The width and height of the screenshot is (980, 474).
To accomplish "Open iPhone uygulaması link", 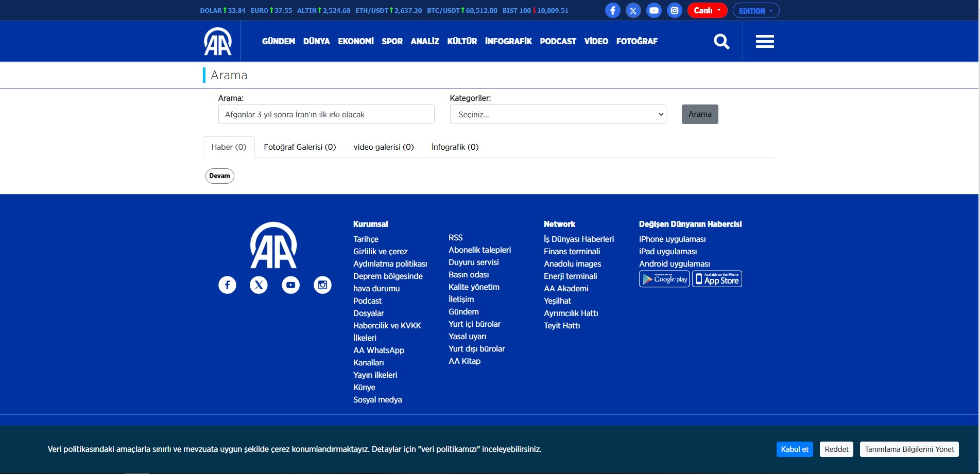I will 672,239.
